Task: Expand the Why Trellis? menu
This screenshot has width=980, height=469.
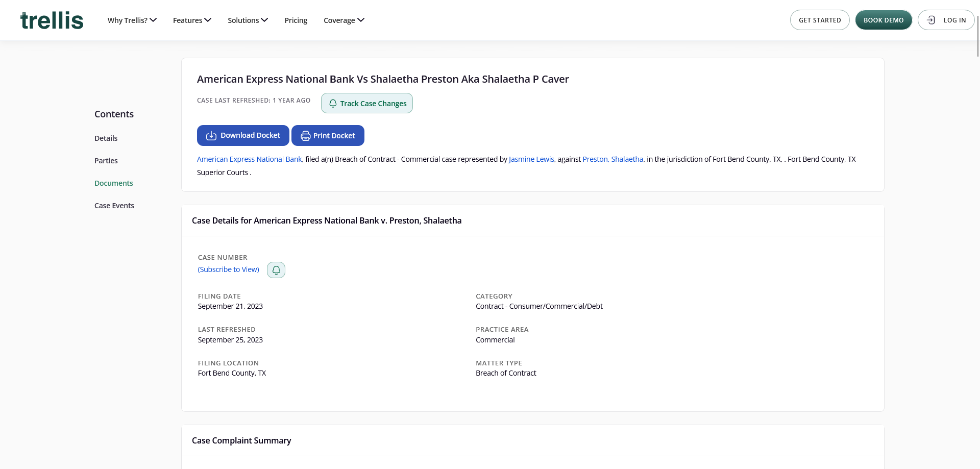Action: pos(132,20)
